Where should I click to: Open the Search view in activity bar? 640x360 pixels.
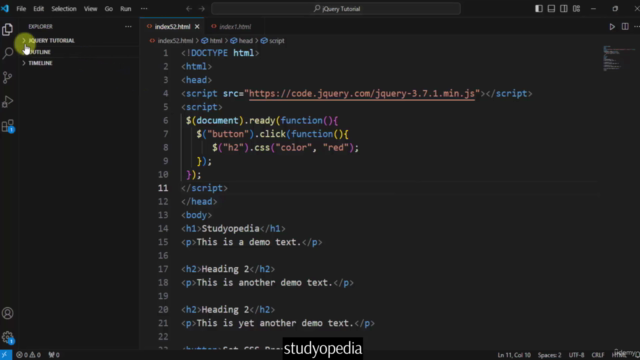click(7, 53)
